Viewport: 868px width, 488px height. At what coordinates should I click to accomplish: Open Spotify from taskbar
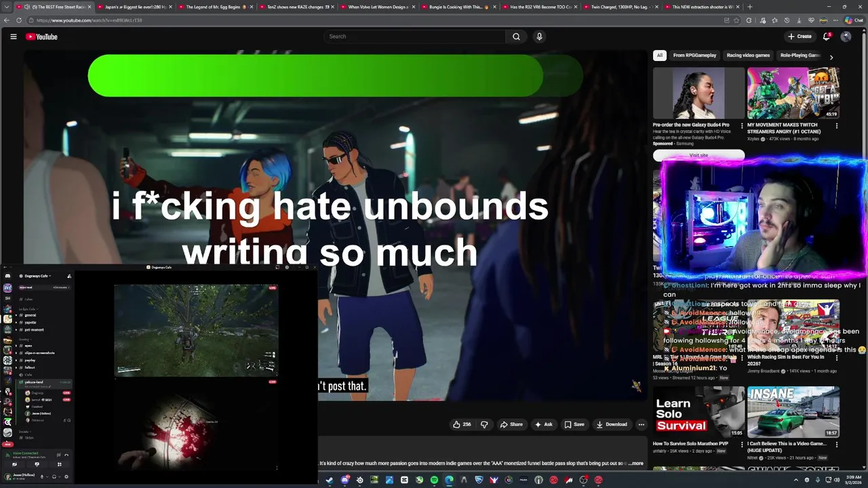[x=434, y=480]
